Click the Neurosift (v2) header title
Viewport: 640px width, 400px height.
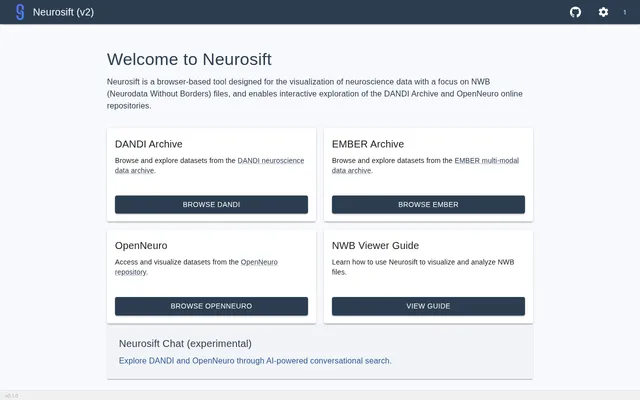[63, 12]
